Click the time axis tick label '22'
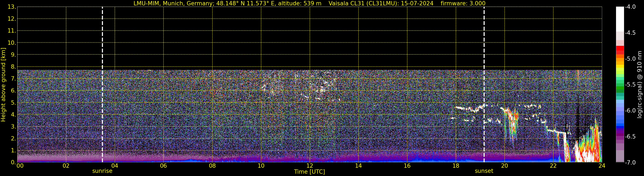The height and width of the screenshot is (176, 644). coord(553,166)
